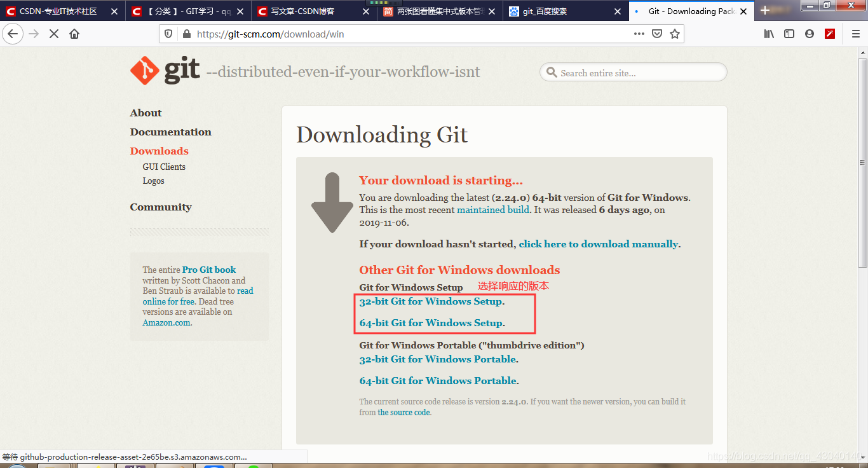Close the git_百度搜索 tab
Screen dimensions: 868x468
(x=618, y=11)
